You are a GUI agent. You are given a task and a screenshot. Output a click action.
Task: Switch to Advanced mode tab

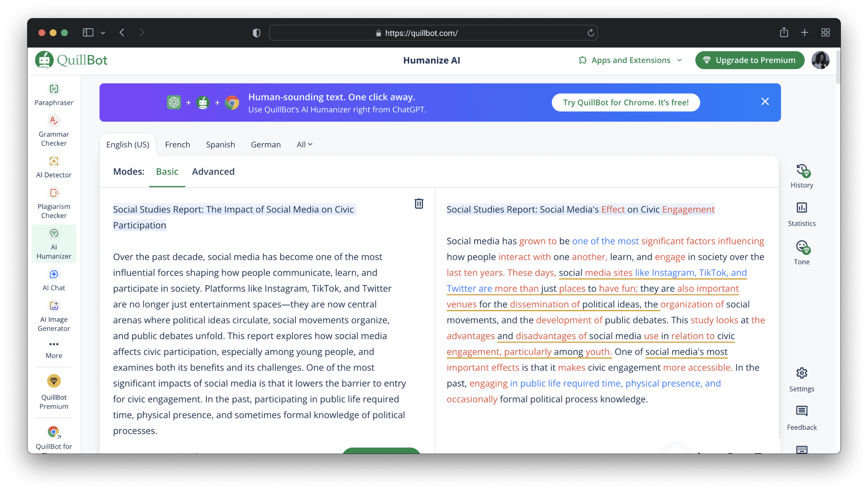[213, 172]
